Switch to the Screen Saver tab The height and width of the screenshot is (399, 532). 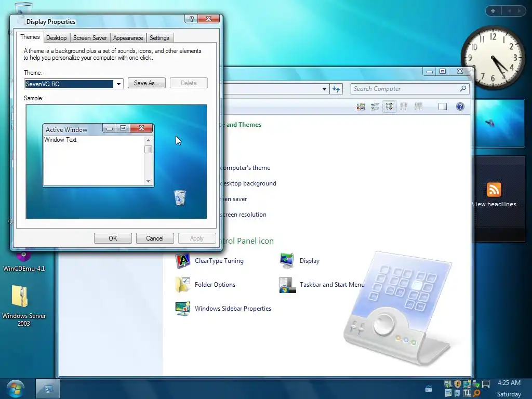click(90, 37)
